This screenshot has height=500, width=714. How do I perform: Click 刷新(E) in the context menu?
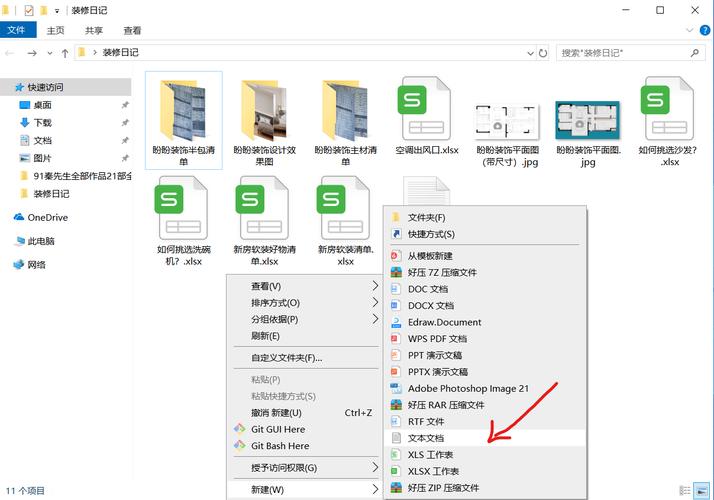pyautogui.click(x=305, y=336)
